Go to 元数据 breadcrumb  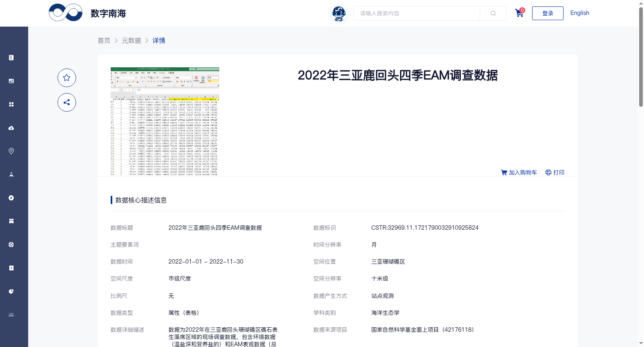pyautogui.click(x=131, y=41)
